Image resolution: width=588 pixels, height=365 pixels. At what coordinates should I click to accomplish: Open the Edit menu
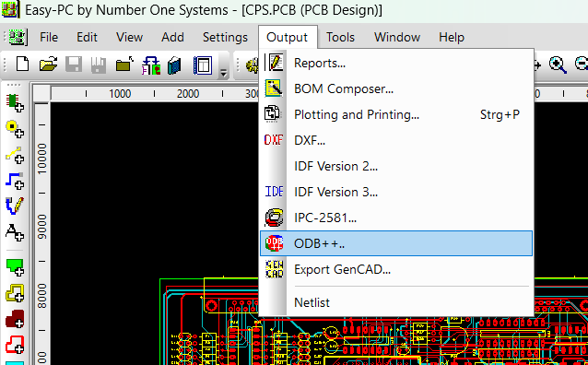[x=87, y=37]
